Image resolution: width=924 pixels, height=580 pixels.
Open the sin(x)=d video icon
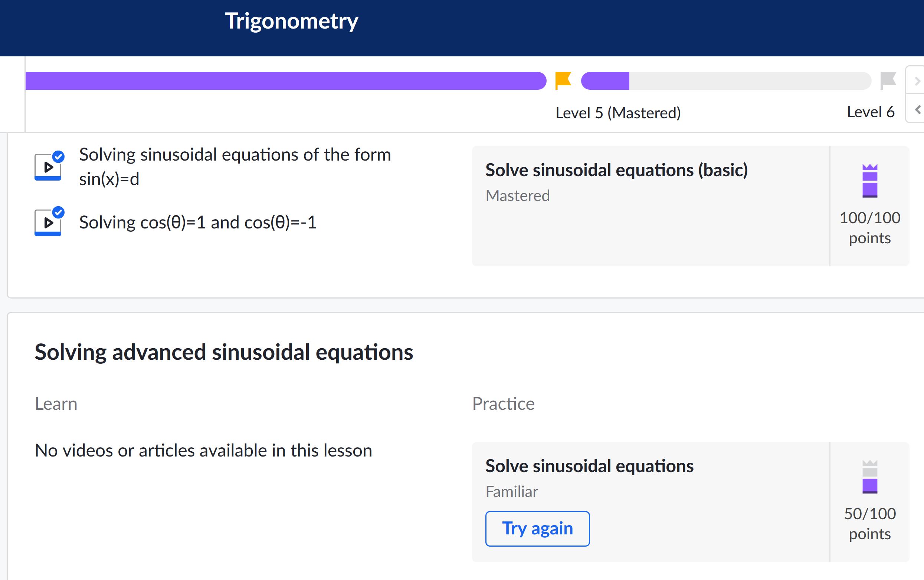[x=48, y=167]
